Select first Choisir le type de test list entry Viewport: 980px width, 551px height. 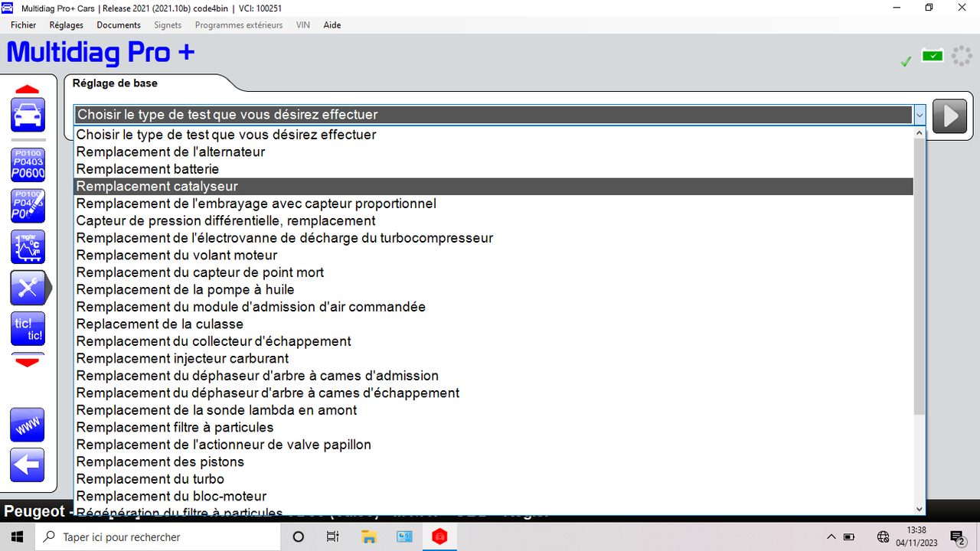click(x=494, y=135)
